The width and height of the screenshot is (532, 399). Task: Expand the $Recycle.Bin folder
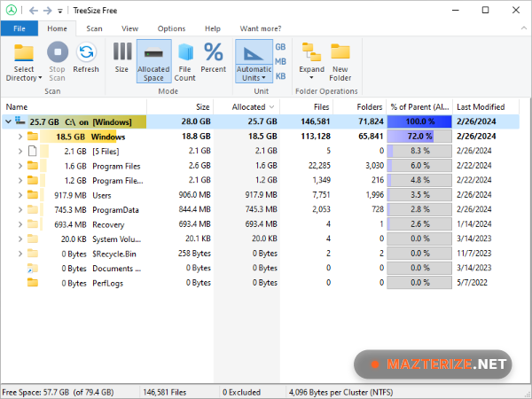point(20,254)
